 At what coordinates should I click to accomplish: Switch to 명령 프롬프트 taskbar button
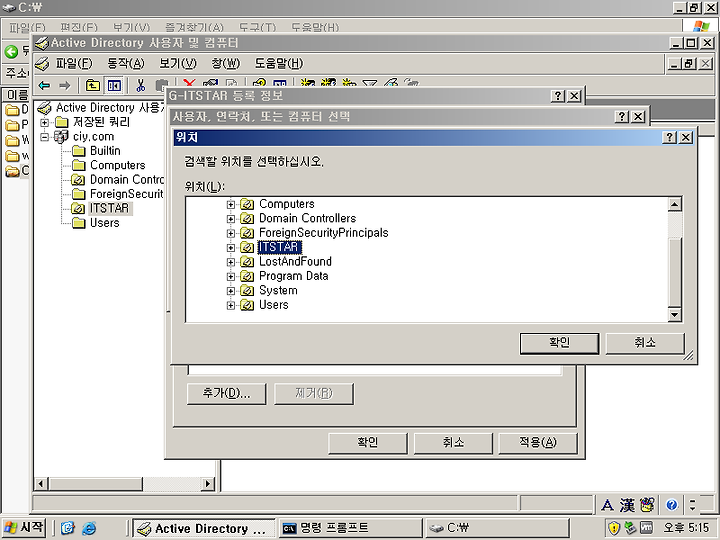(350, 528)
